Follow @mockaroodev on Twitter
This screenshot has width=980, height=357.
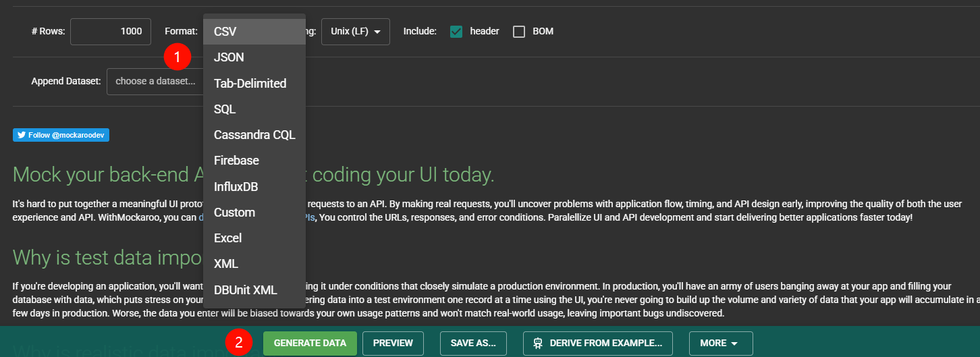pyautogui.click(x=61, y=135)
